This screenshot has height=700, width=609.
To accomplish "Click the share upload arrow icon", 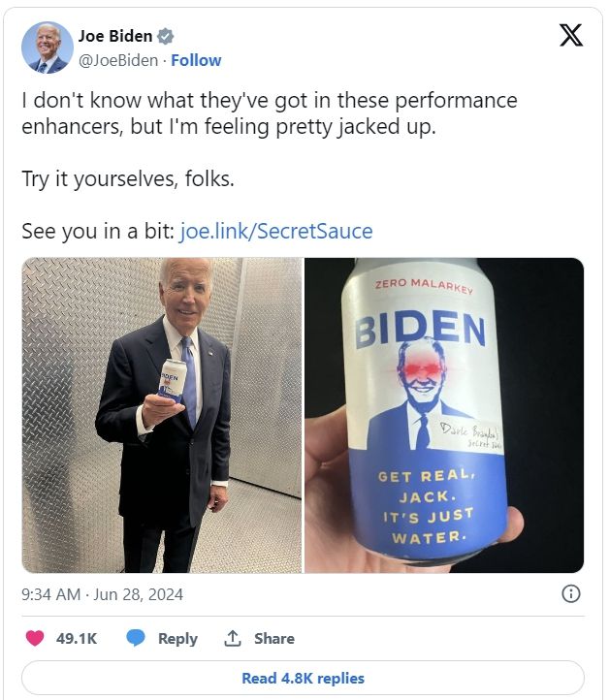I will (x=233, y=638).
